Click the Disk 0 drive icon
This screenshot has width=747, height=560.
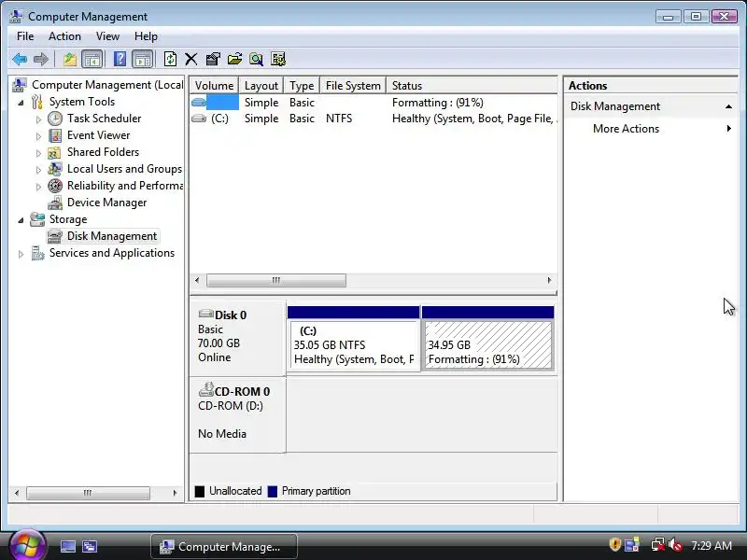205,314
